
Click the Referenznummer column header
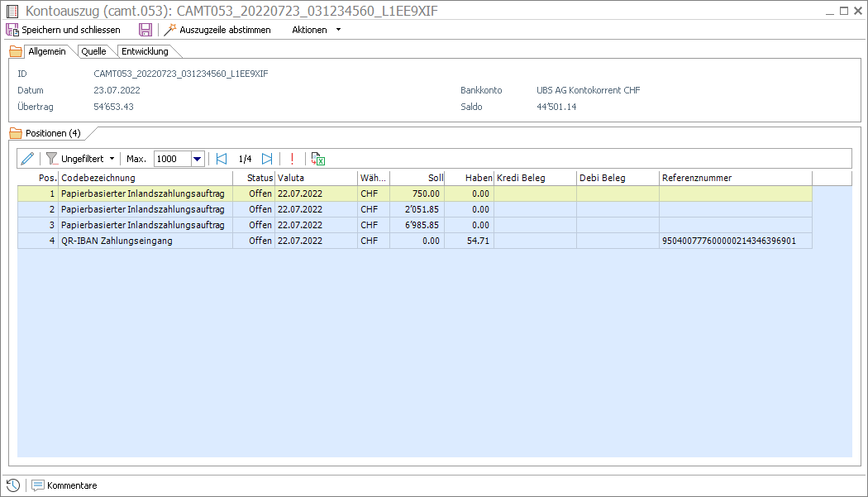pos(734,178)
